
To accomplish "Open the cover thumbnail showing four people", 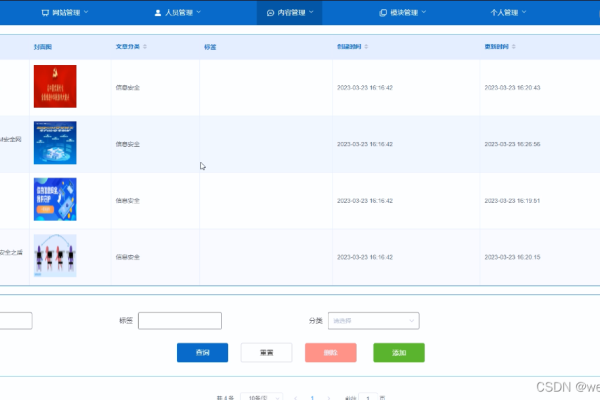I will (x=55, y=256).
